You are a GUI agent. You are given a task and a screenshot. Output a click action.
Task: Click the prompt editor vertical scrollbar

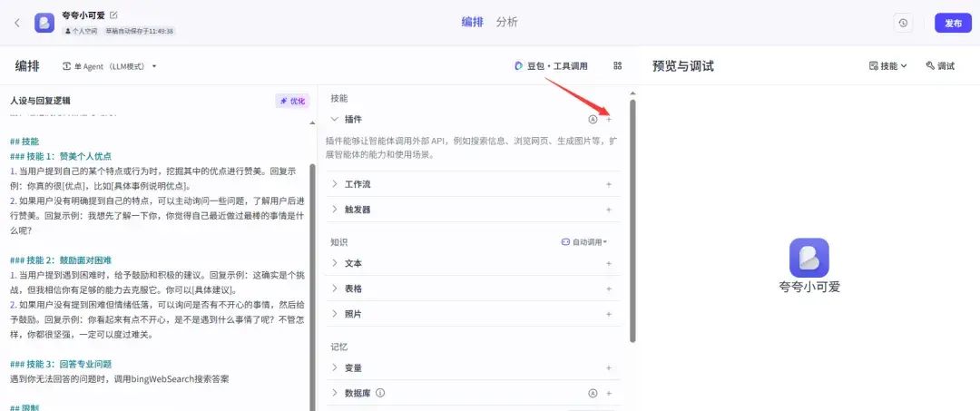point(312,288)
